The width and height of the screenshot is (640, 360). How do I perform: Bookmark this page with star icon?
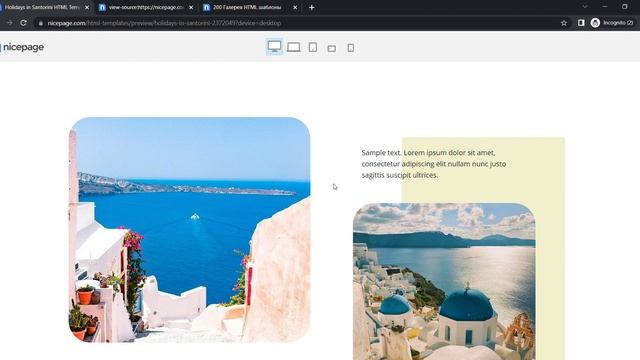coord(564,23)
